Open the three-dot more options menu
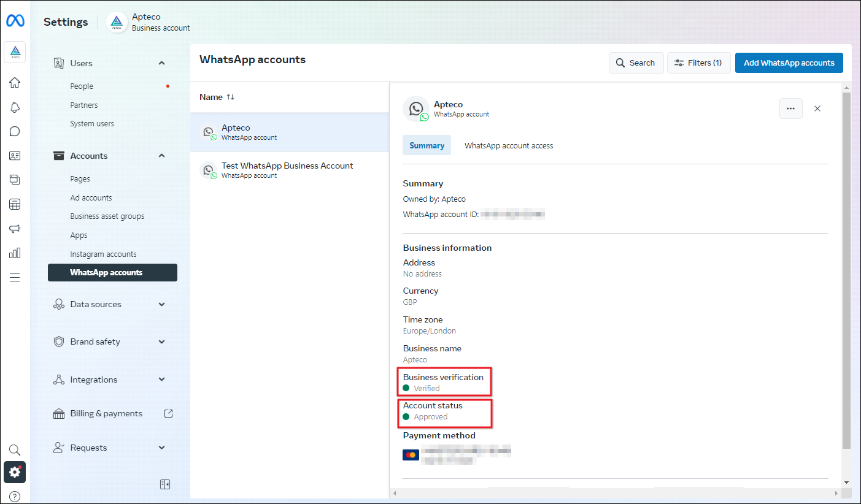861x504 pixels. point(790,109)
